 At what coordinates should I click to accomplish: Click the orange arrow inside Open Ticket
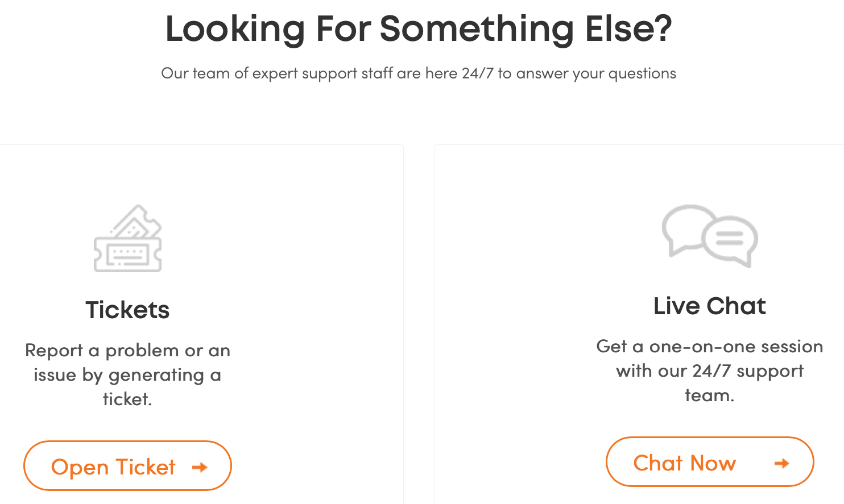pos(200,467)
